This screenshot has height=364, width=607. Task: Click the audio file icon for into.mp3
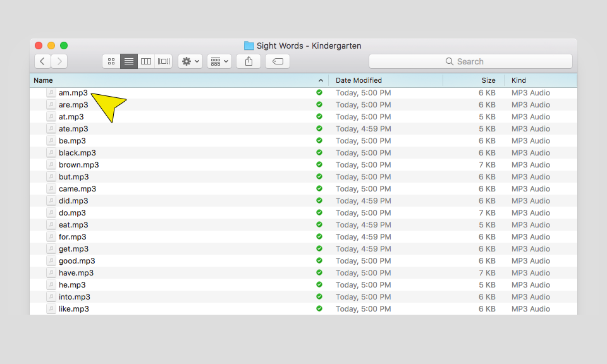51,296
